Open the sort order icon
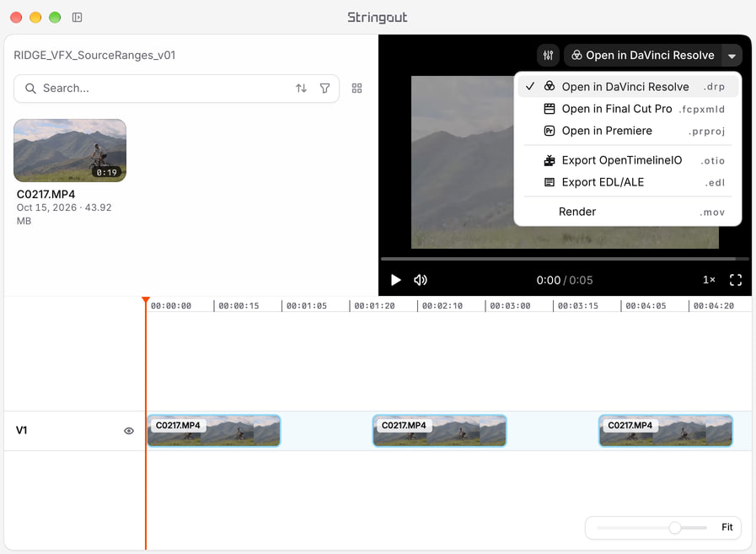The width and height of the screenshot is (756, 554). (x=302, y=89)
